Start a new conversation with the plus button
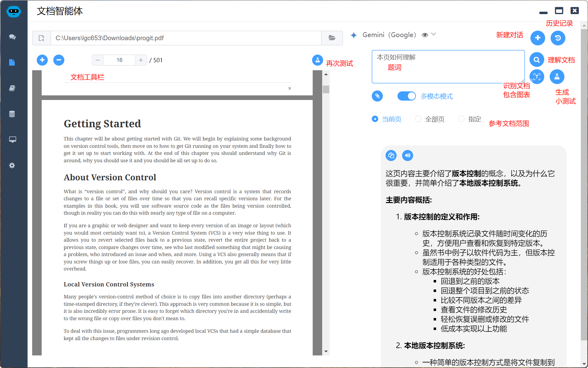Image resolution: width=588 pixels, height=368 pixels. click(538, 38)
